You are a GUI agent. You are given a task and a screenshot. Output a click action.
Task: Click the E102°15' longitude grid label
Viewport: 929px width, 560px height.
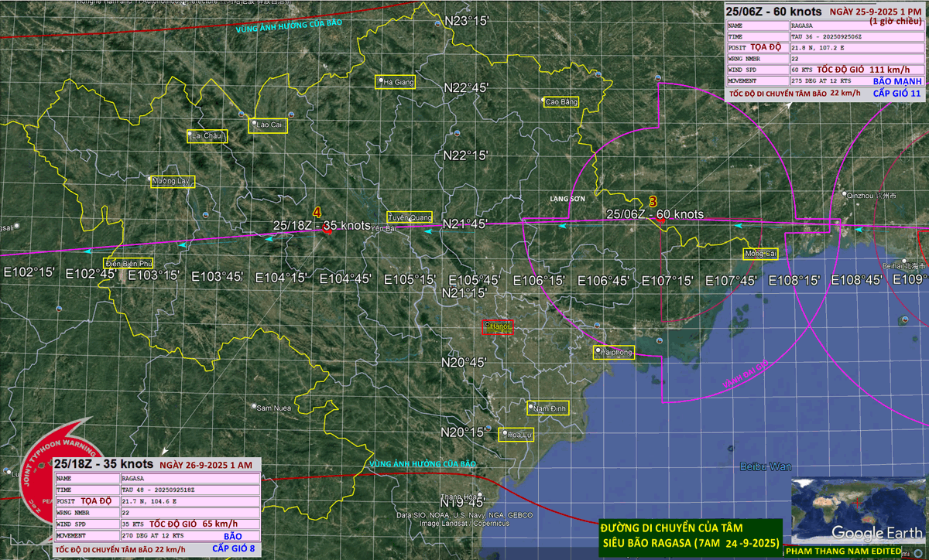(x=29, y=273)
